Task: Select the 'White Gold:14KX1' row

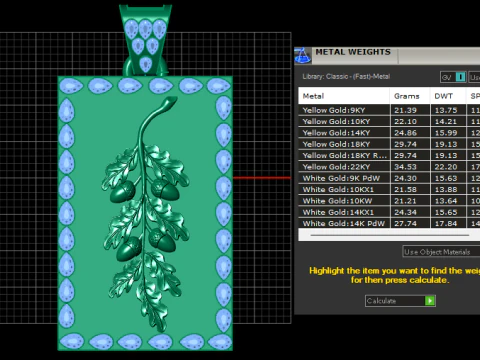Action: pos(389,212)
